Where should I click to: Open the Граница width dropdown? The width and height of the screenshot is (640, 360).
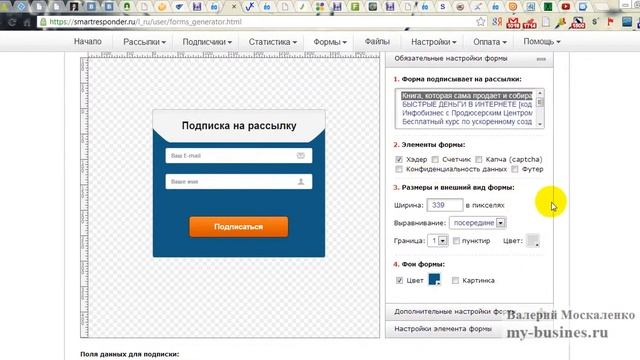(x=438, y=241)
